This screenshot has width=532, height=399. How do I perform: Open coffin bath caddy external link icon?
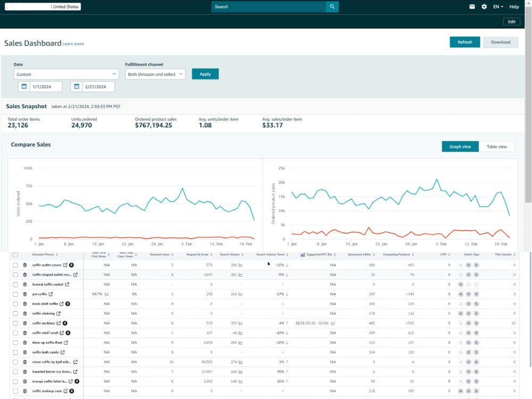[63, 352]
